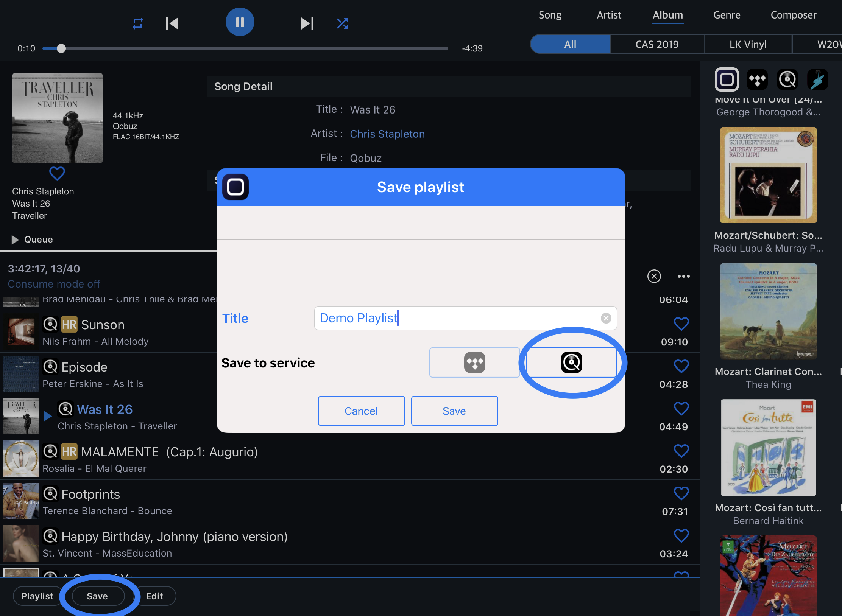Clear the playlist title text
The height and width of the screenshot is (616, 842).
(606, 318)
